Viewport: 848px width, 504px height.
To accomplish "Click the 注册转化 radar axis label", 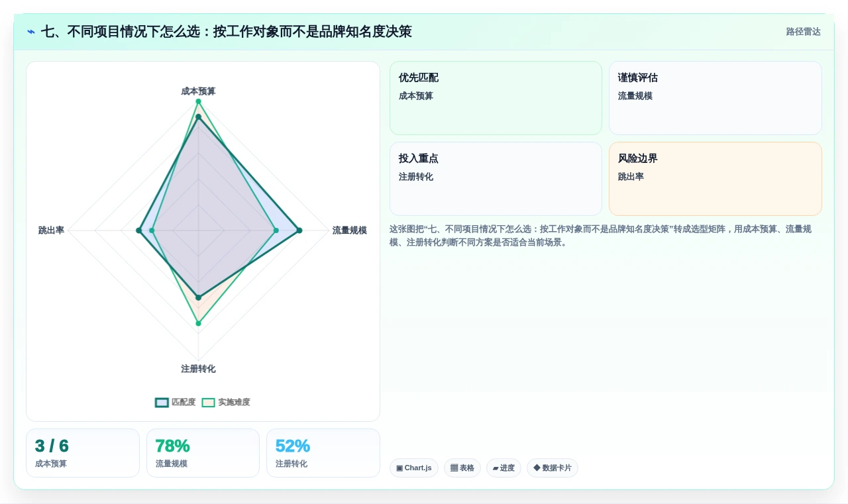I will 198,369.
